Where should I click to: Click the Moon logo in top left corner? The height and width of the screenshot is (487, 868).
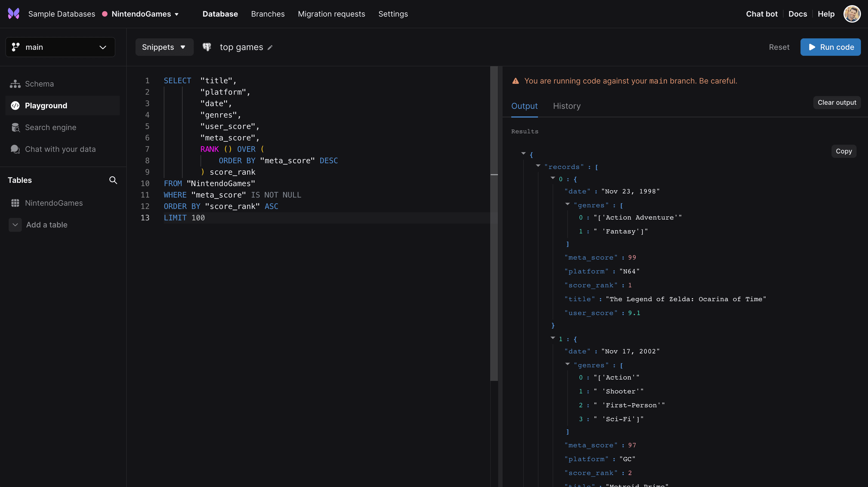13,14
